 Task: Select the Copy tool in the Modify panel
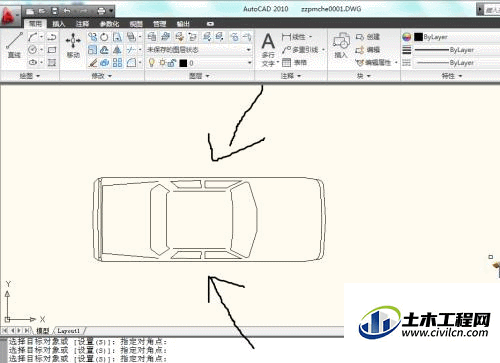pos(92,37)
